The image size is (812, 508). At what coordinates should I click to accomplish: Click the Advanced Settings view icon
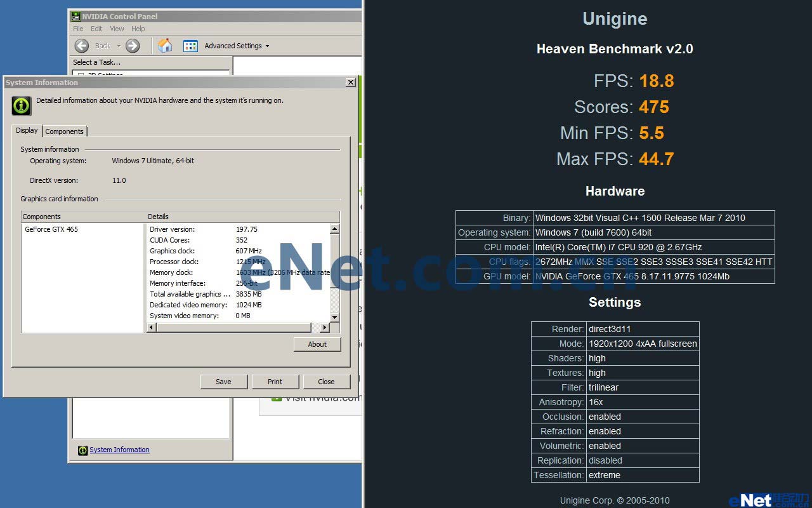click(x=190, y=46)
